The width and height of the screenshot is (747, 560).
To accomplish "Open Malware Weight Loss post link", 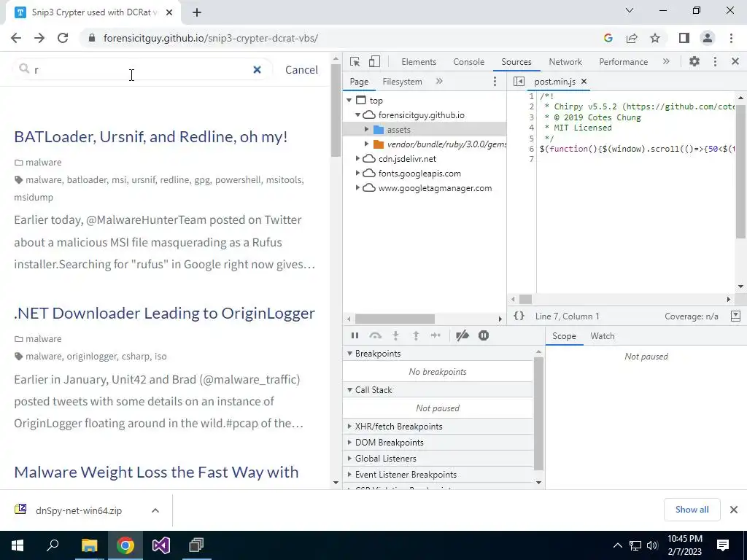I will point(156,472).
